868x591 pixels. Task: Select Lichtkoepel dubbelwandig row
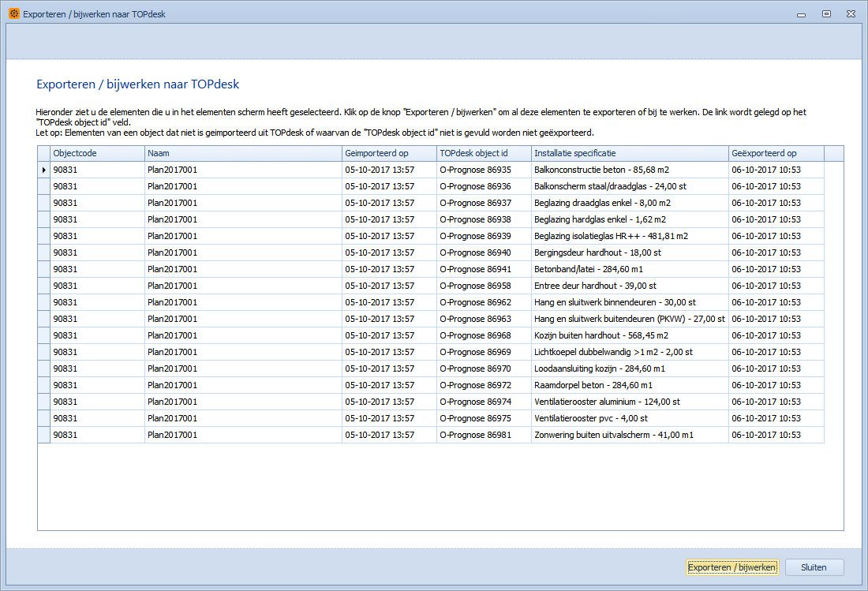click(613, 352)
